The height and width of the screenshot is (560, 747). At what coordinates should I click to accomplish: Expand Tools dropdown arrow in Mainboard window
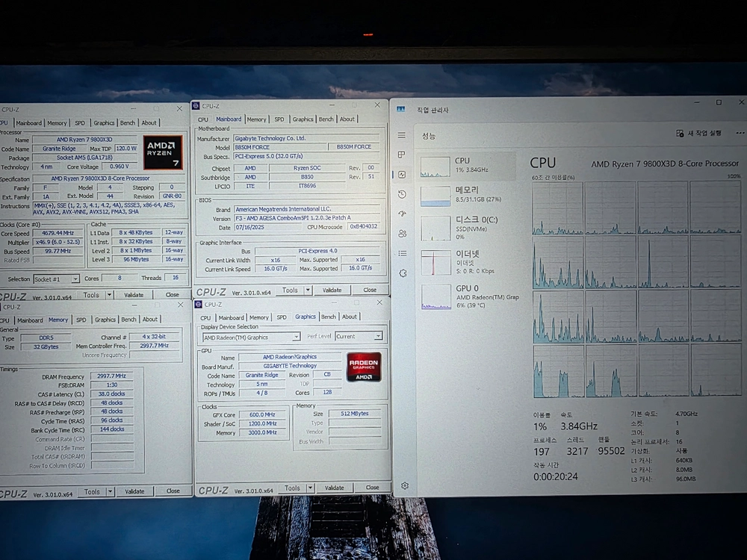coord(308,290)
